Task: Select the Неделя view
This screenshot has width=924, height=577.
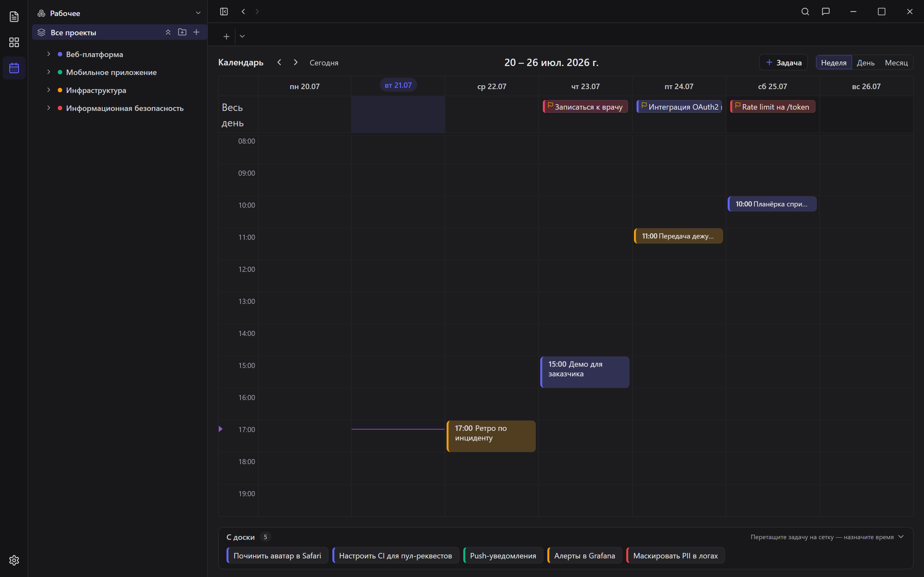Action: (834, 63)
